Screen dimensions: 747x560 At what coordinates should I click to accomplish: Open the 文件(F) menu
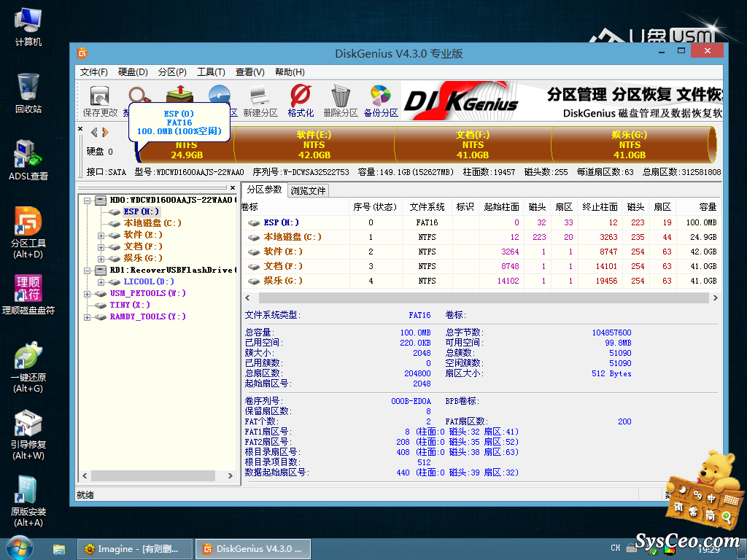tap(94, 72)
